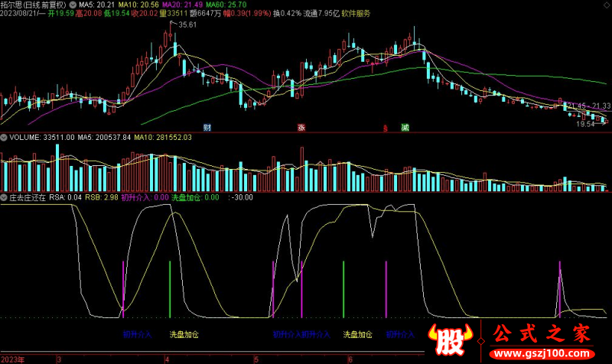Click the 洗盘加仓 signal label near June
Viewport: 612px width, 364px height.
(x=357, y=334)
